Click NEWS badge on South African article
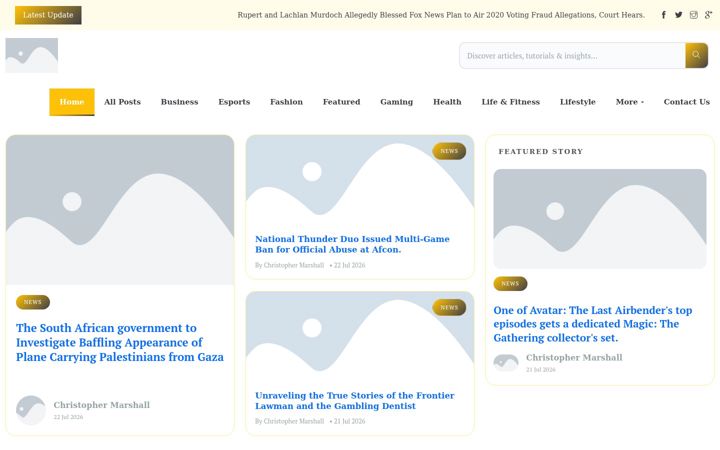720x450 pixels. tap(33, 302)
